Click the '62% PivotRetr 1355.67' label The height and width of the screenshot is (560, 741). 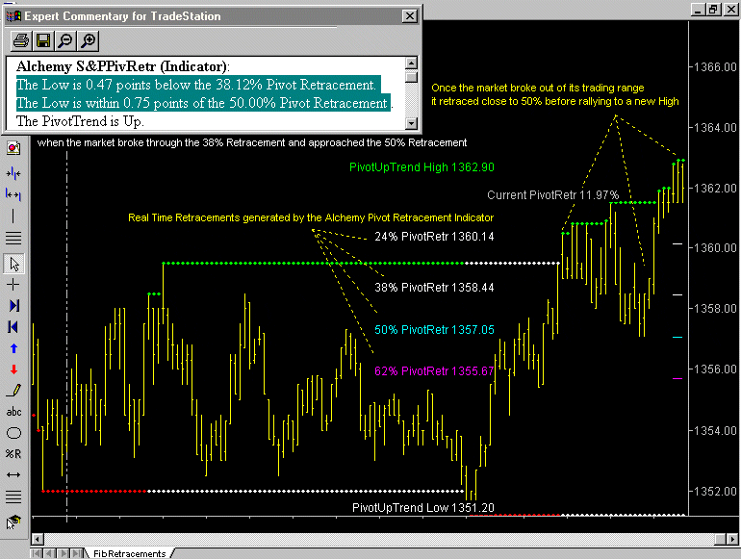434,371
